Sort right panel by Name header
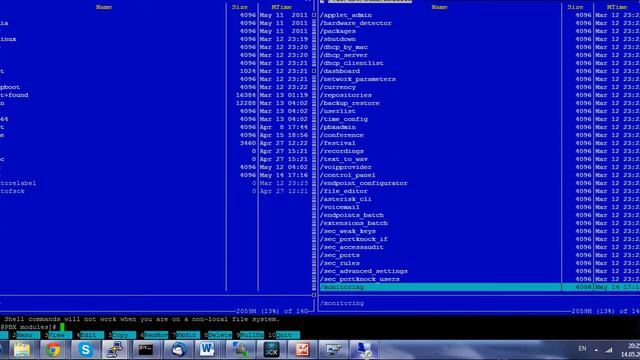Viewport: 640px width, 360px height. (x=439, y=7)
